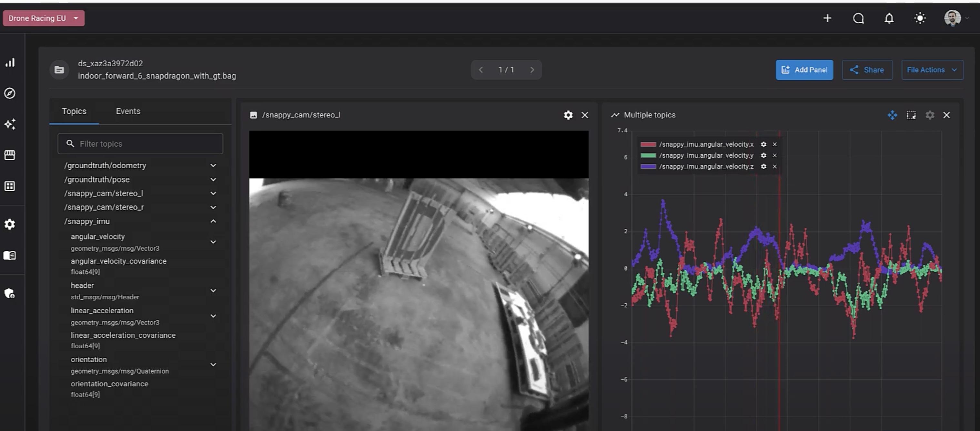Click the Add Panel button
The image size is (980, 431).
coord(804,70)
